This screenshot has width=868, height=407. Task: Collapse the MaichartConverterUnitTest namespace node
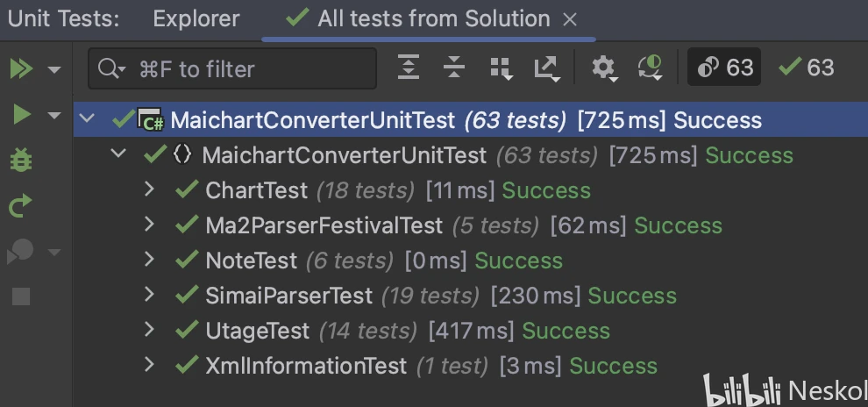tap(118, 154)
